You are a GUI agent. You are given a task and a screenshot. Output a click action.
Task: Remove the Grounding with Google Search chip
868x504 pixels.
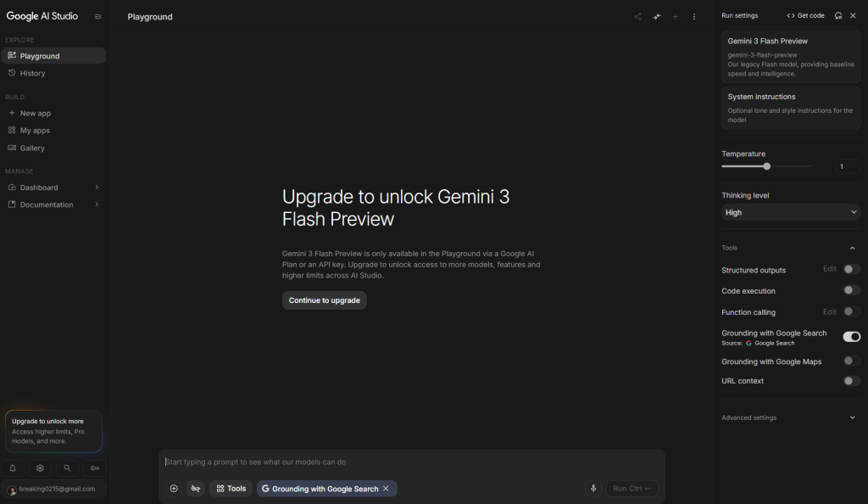click(x=386, y=489)
